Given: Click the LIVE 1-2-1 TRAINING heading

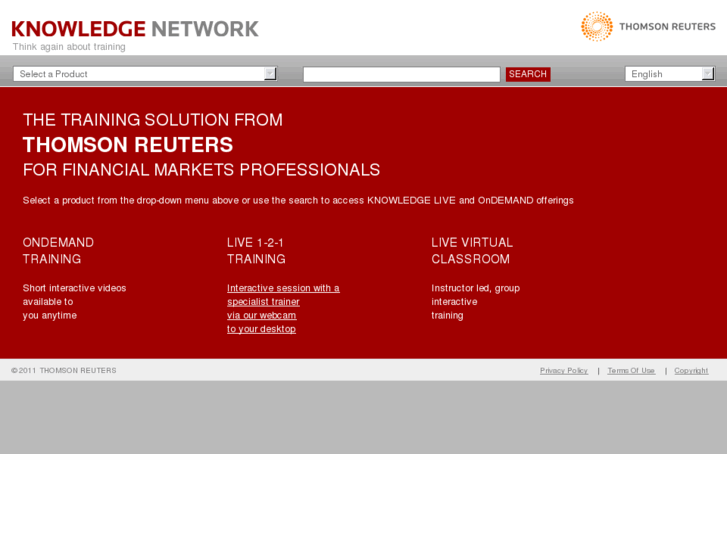Looking at the screenshot, I should (256, 250).
